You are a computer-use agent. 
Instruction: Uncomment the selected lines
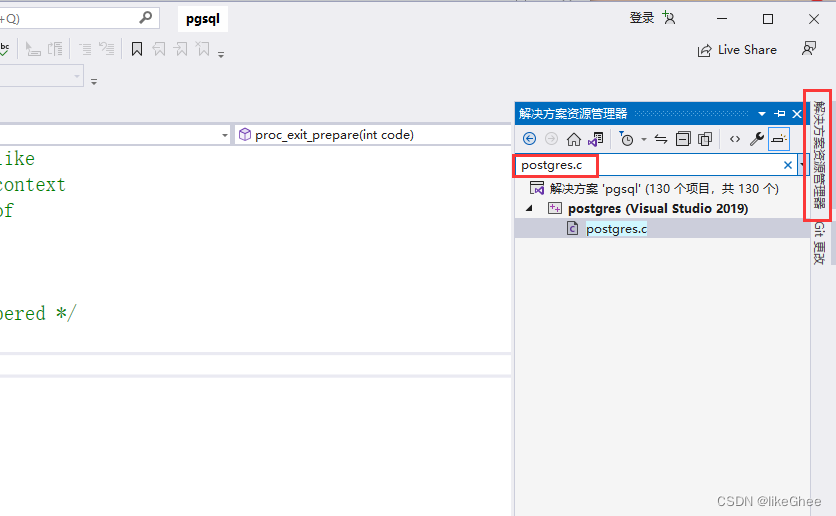(107, 50)
